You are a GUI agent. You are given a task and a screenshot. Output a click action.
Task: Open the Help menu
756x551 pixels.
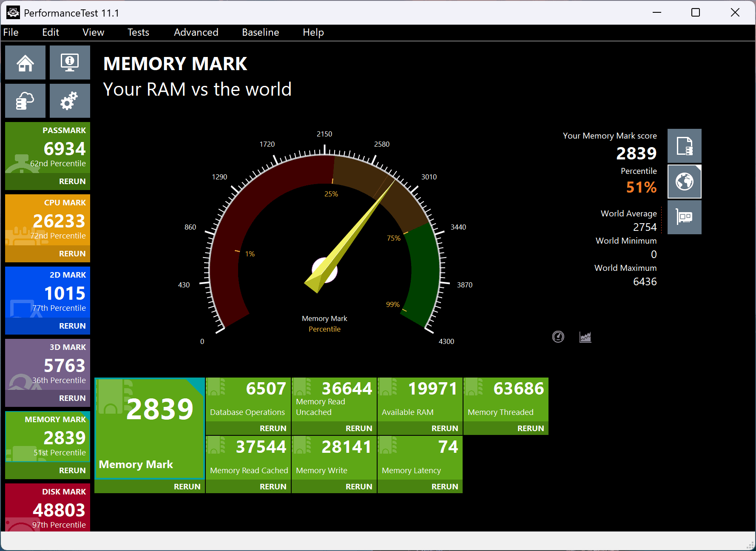(313, 32)
